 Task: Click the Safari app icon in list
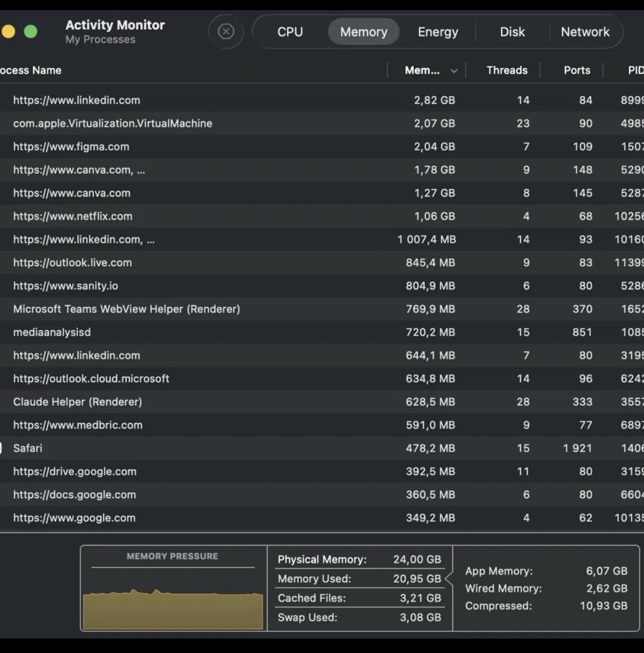point(1,448)
